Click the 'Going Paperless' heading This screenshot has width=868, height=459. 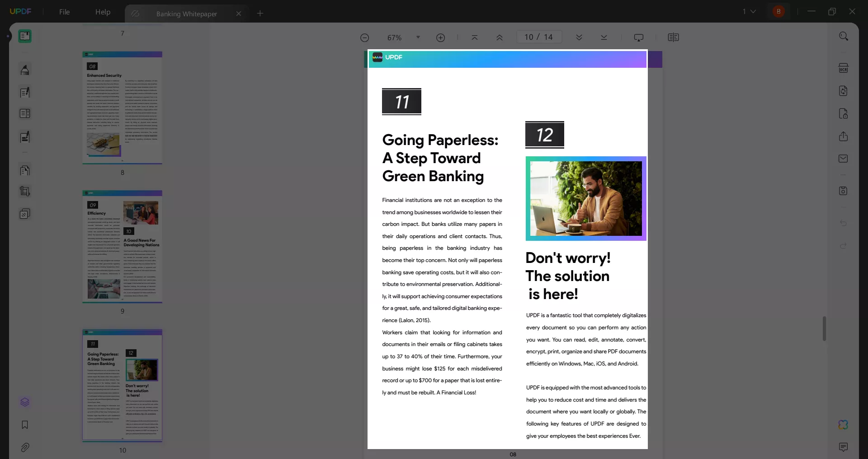click(440, 158)
